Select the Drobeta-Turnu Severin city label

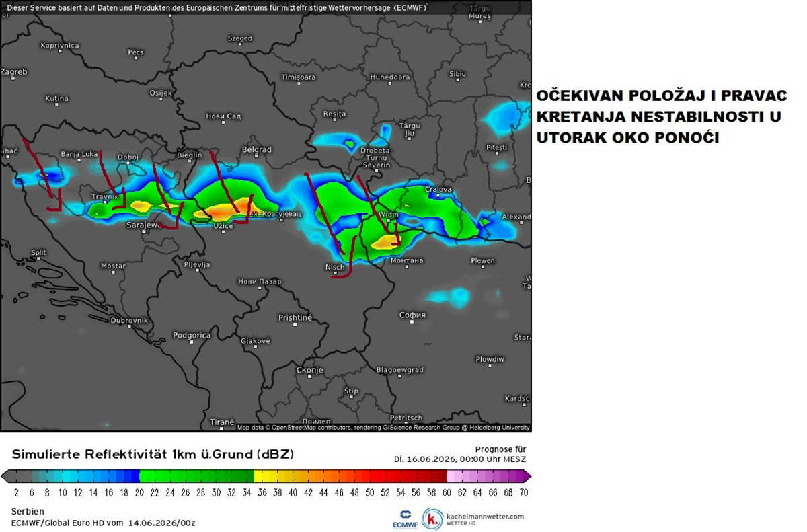(x=377, y=157)
